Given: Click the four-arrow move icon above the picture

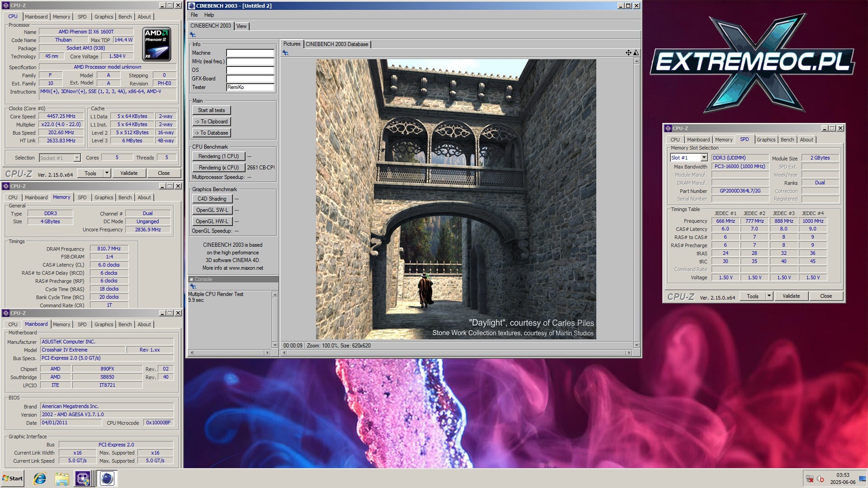Looking at the screenshot, I should [x=628, y=53].
